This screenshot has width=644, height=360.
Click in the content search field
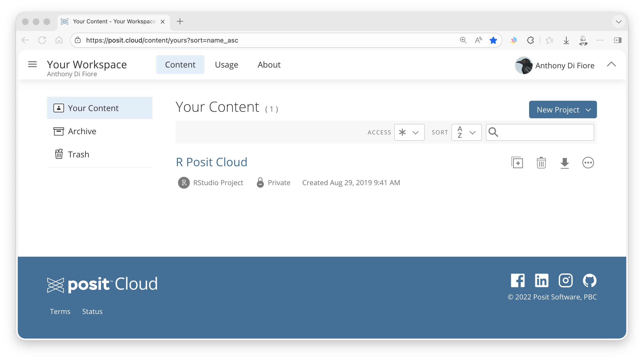pyautogui.click(x=545, y=132)
